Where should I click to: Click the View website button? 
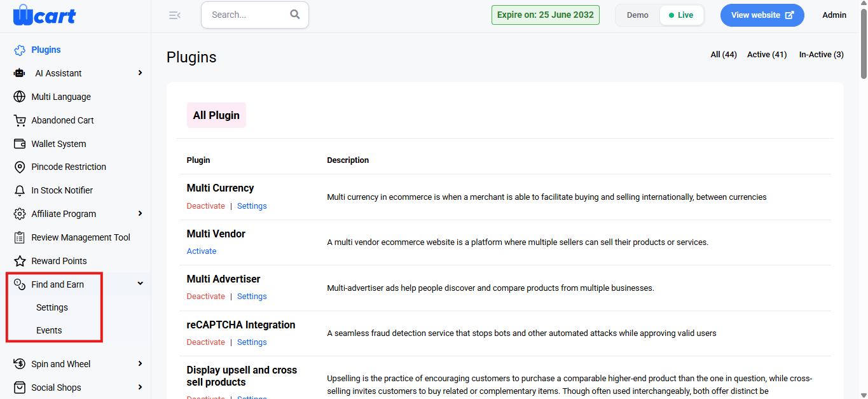(762, 15)
